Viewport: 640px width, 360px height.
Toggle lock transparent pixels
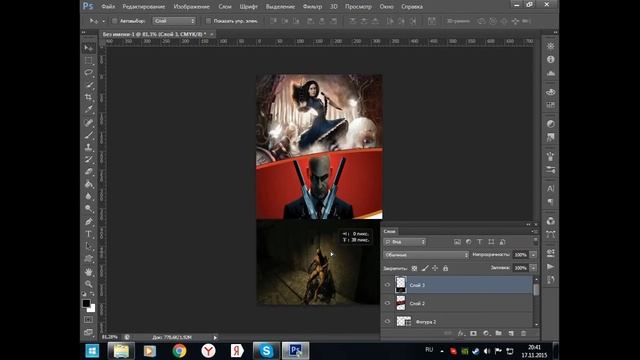point(414,268)
